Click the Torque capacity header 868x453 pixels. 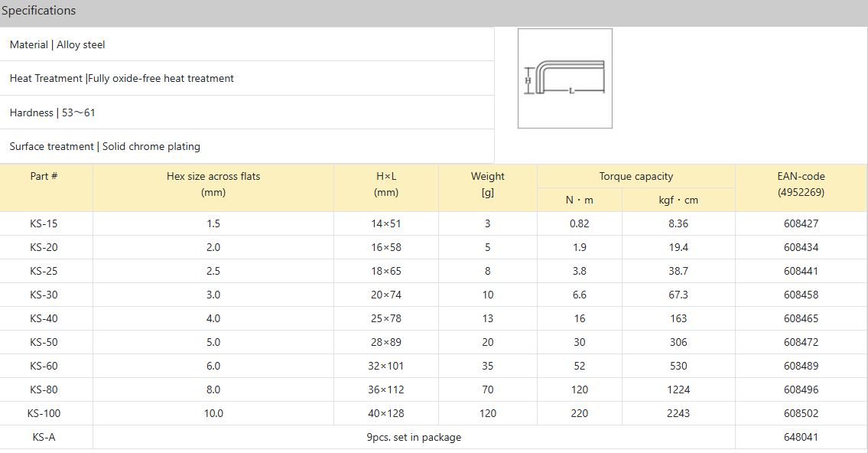(636, 176)
